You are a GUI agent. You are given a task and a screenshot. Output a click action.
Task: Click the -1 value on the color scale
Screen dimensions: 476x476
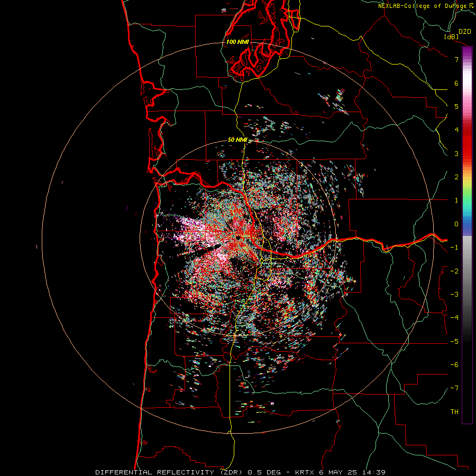[454, 248]
